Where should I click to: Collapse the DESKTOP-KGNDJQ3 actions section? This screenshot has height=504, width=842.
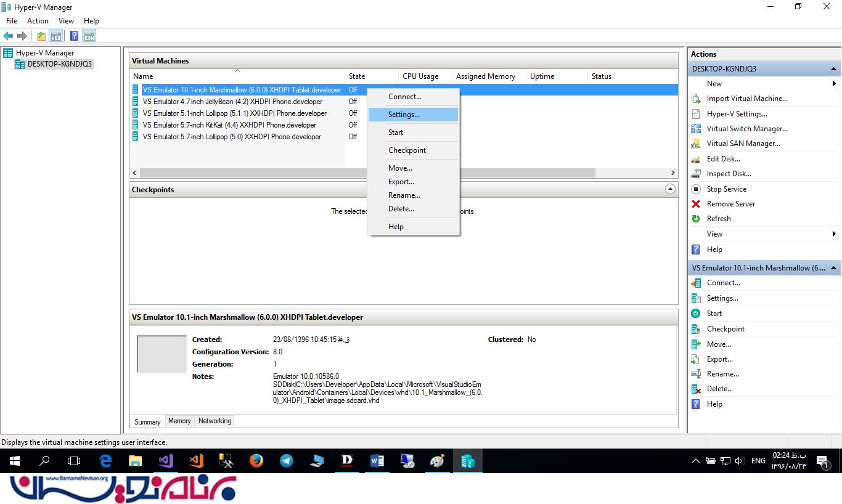833,69
